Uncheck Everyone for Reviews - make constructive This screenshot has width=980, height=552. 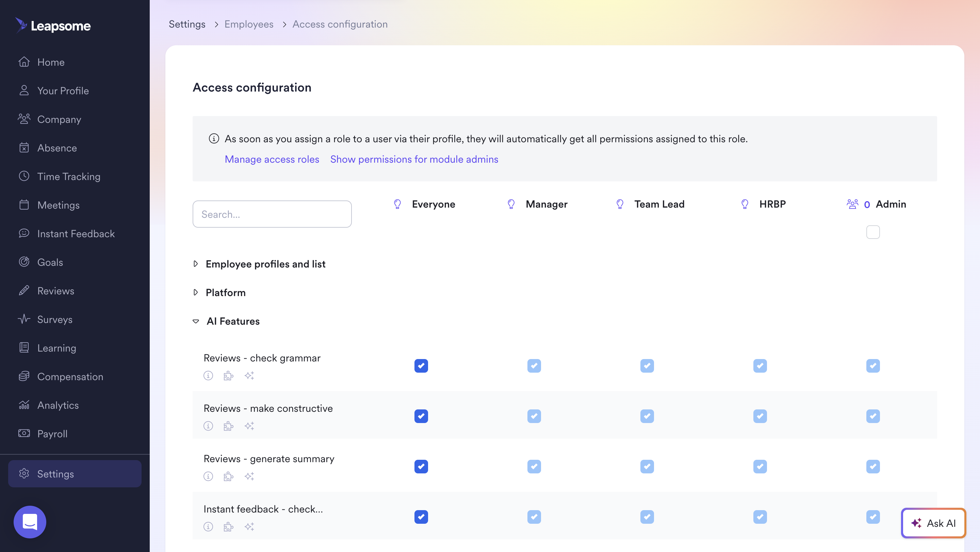[x=421, y=416]
